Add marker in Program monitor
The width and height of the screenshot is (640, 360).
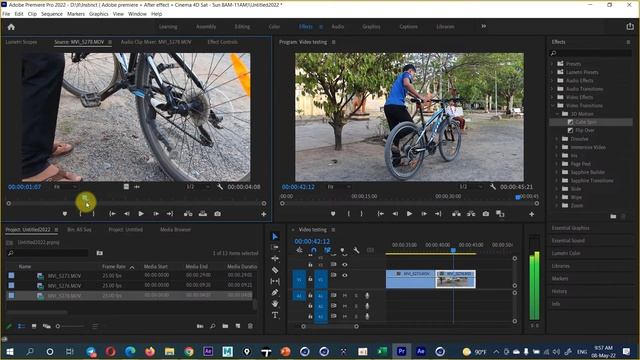[x=333, y=214]
